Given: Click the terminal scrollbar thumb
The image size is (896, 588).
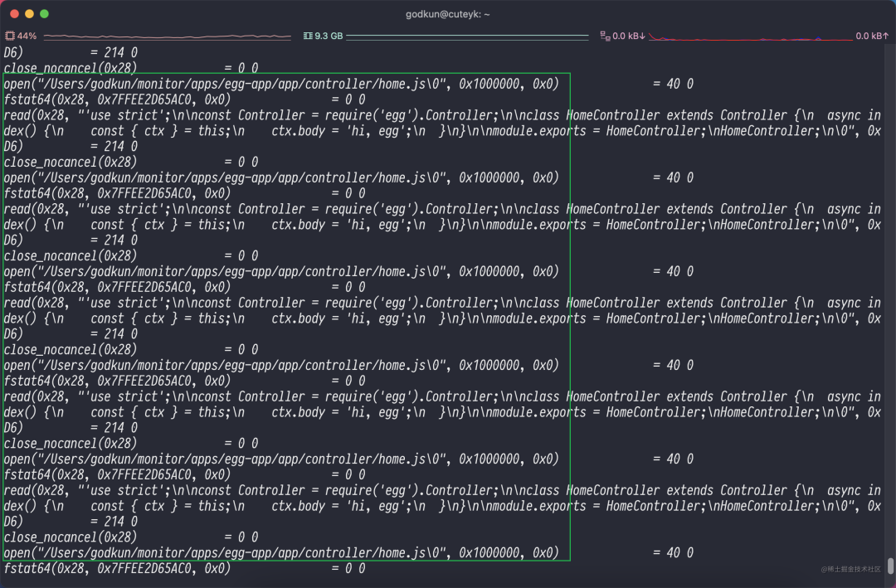Looking at the screenshot, I should click(890, 566).
